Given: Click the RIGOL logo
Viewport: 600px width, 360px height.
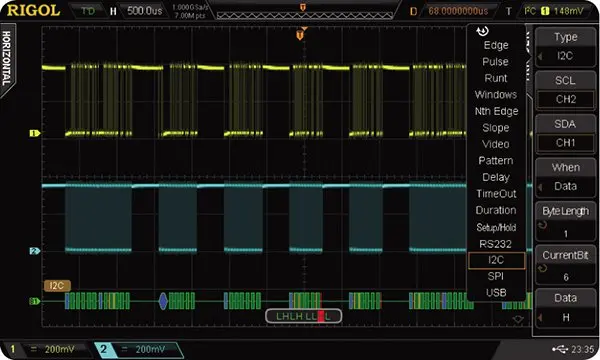Looking at the screenshot, I should point(34,10).
